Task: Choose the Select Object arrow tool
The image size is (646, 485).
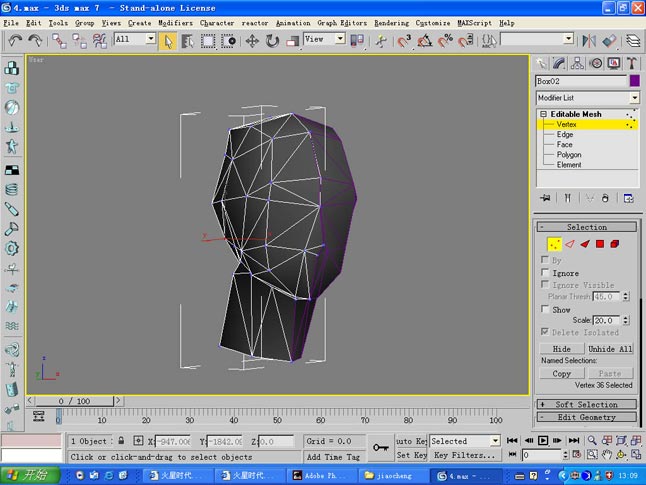Action: tap(168, 41)
